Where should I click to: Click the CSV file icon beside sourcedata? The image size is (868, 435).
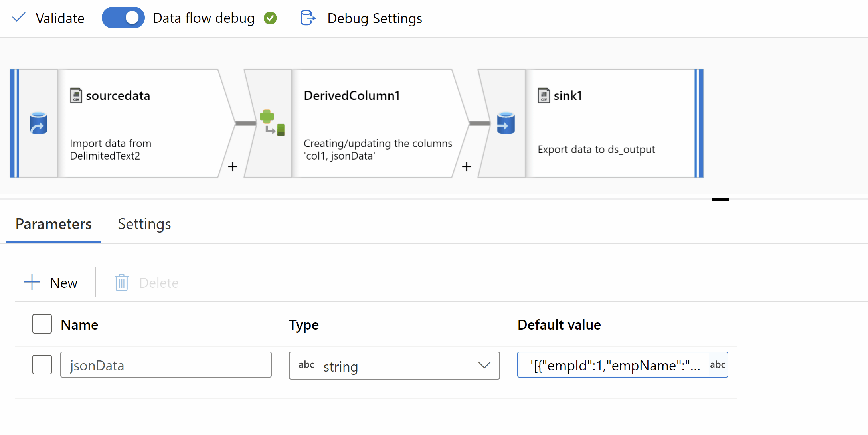pyautogui.click(x=76, y=95)
